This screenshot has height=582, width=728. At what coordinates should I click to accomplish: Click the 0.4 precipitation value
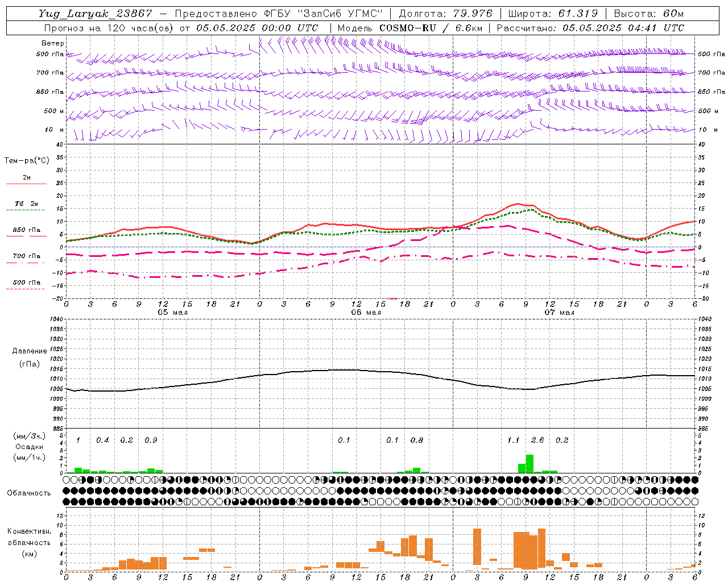coord(102,440)
